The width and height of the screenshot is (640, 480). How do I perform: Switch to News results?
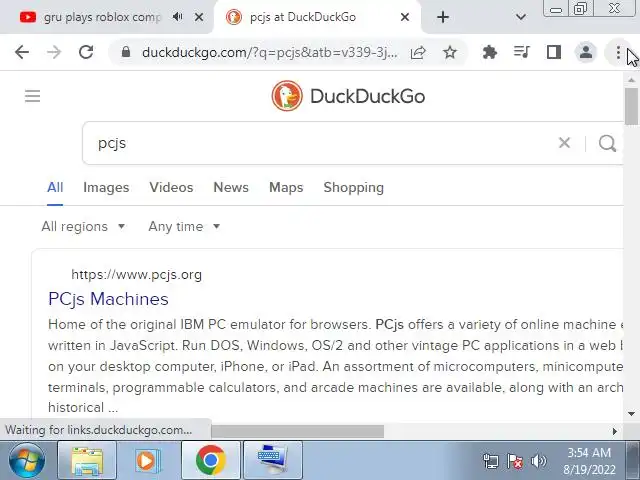[231, 188]
